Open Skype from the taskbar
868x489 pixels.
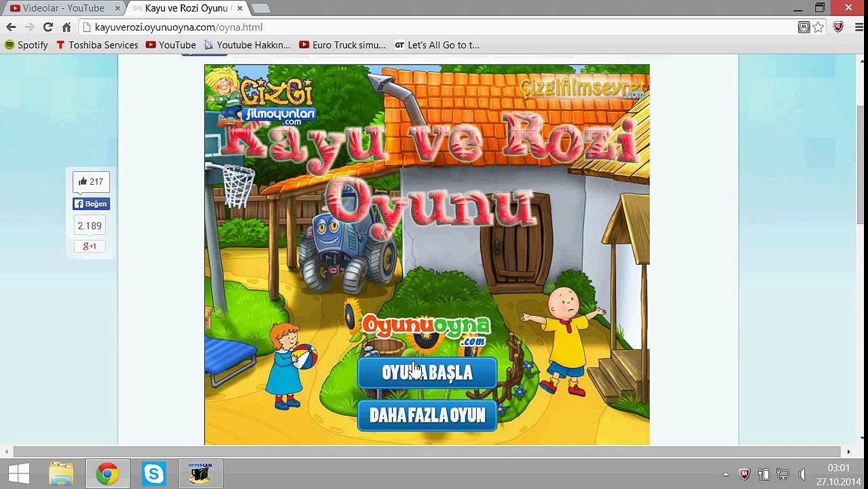[x=153, y=473]
